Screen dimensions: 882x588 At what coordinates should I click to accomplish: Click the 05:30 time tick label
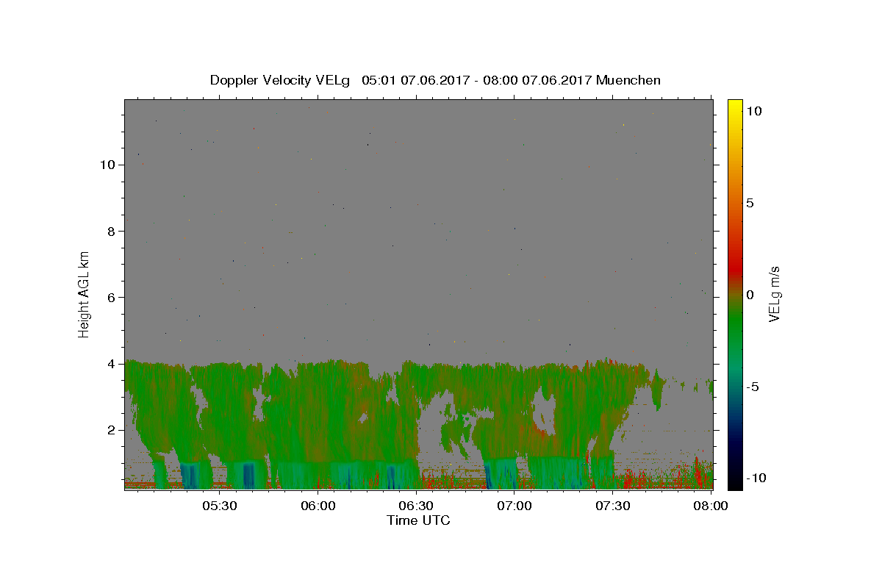pyautogui.click(x=220, y=506)
